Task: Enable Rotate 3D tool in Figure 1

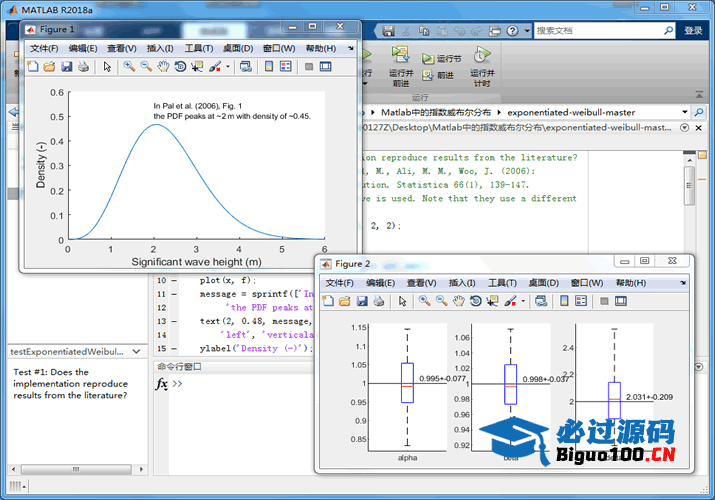Action: coord(180,67)
